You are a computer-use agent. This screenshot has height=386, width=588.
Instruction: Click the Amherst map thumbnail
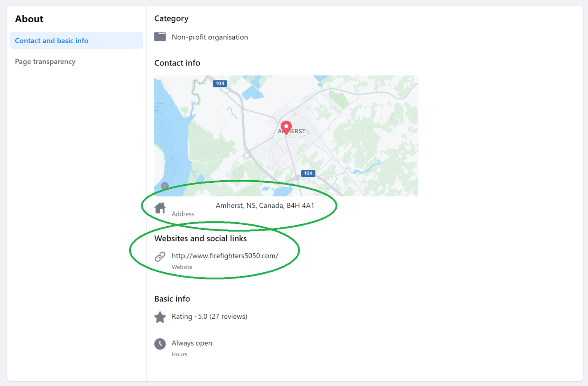pos(351,136)
